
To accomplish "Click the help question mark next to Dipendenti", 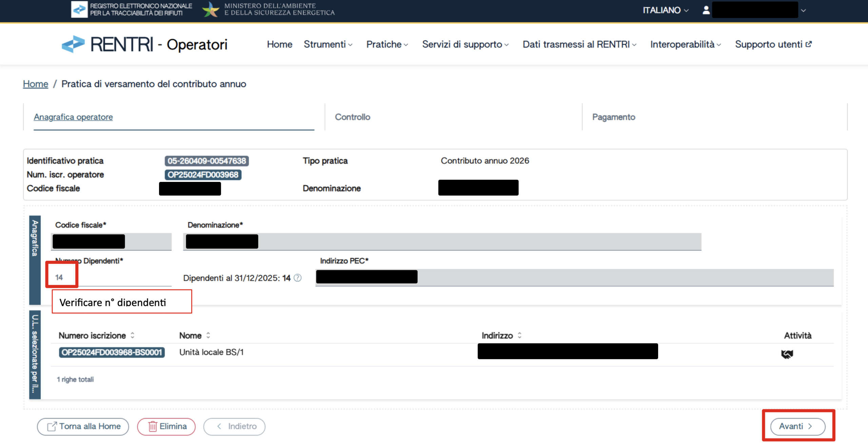I will (297, 278).
